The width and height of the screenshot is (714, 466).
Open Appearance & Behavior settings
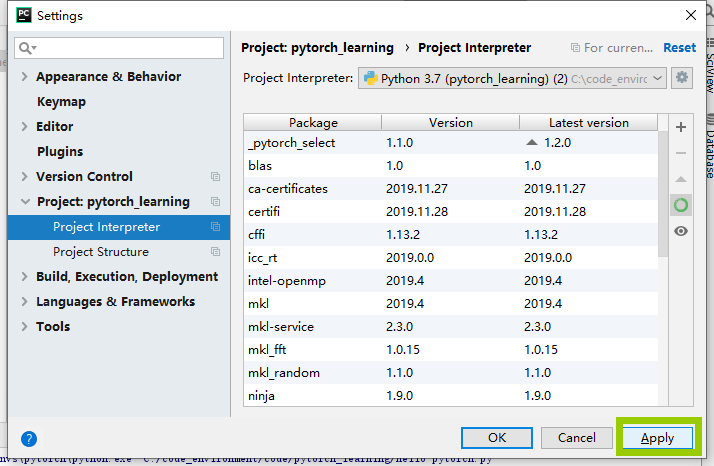[108, 77]
